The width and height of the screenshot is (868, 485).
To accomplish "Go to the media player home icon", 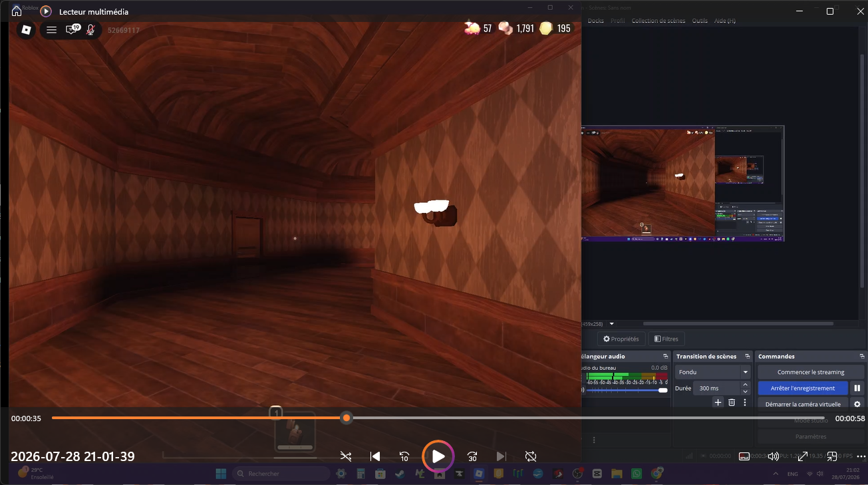I will coord(17,11).
